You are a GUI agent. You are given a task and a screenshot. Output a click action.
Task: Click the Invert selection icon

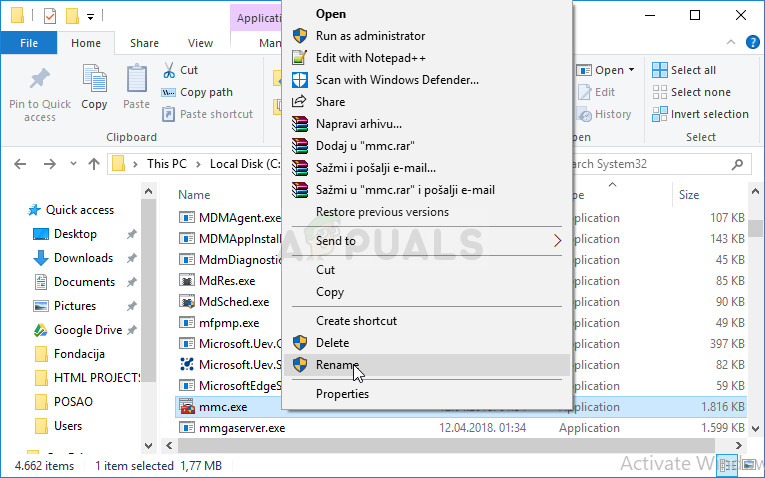click(660, 114)
